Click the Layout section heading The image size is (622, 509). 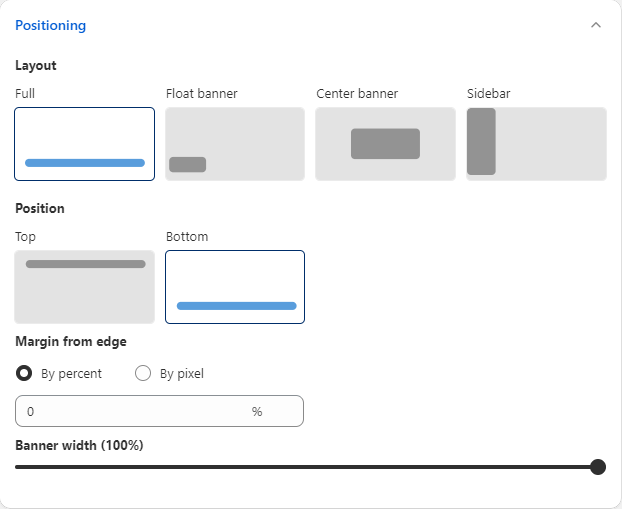point(36,66)
